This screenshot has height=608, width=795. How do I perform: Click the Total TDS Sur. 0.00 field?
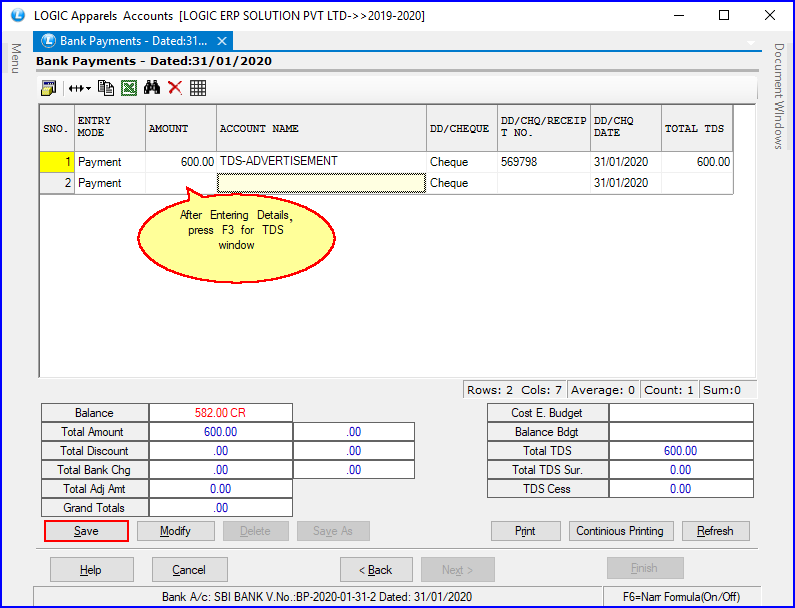click(x=681, y=470)
